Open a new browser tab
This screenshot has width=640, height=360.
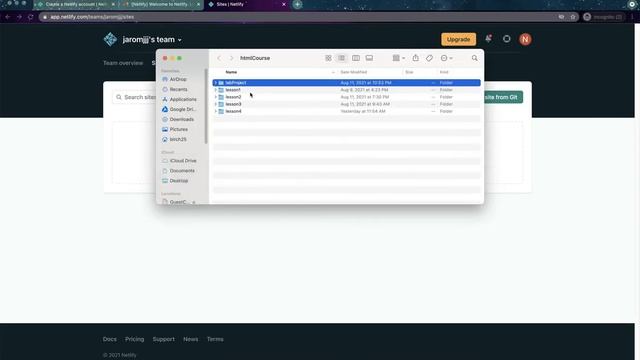(298, 4)
